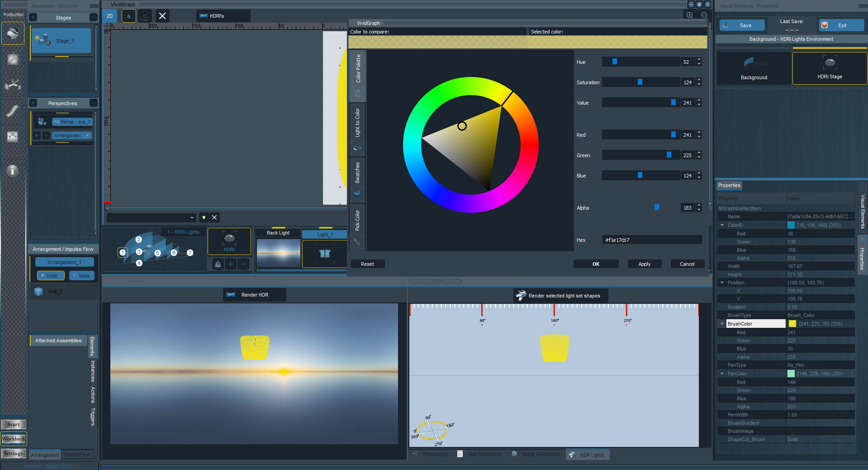Screen dimensions: 868x470
Task: Collapse the PenColor property group
Action: coord(722,374)
